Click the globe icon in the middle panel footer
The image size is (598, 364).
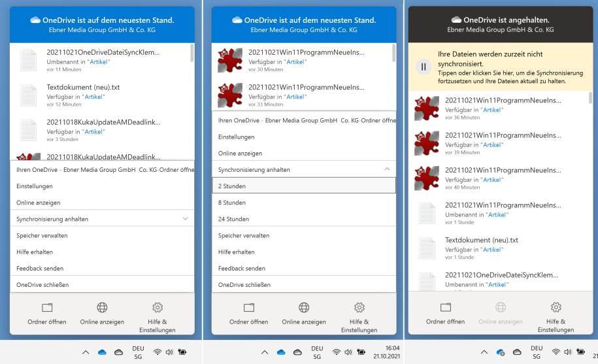pyautogui.click(x=304, y=307)
